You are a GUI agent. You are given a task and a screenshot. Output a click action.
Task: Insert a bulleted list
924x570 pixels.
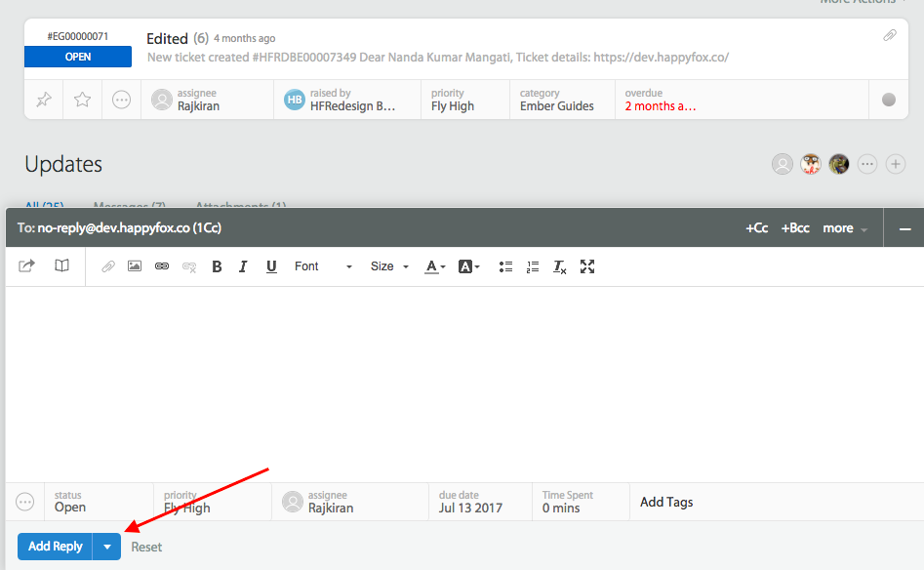pyautogui.click(x=505, y=266)
